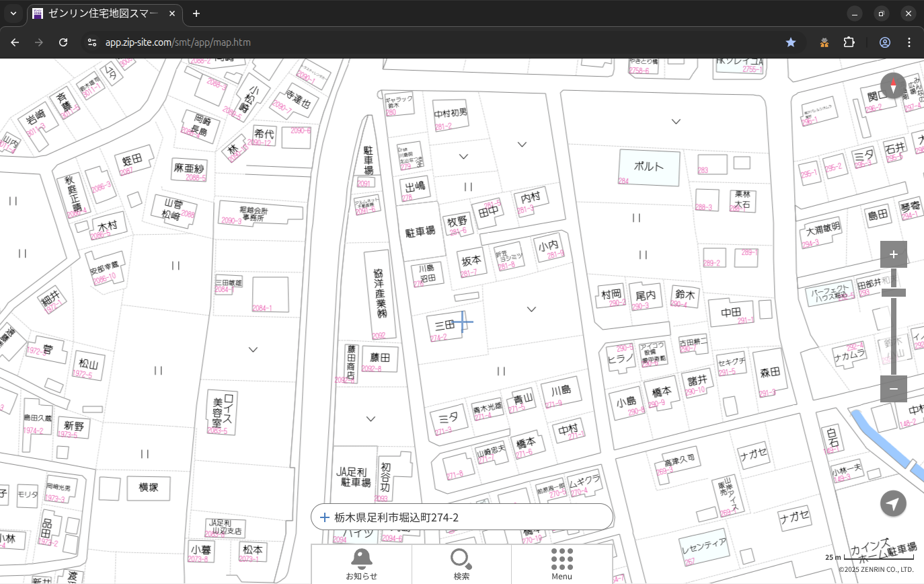Viewport: 924px width, 584px height.
Task: View site information beside the URL
Action: tap(92, 42)
